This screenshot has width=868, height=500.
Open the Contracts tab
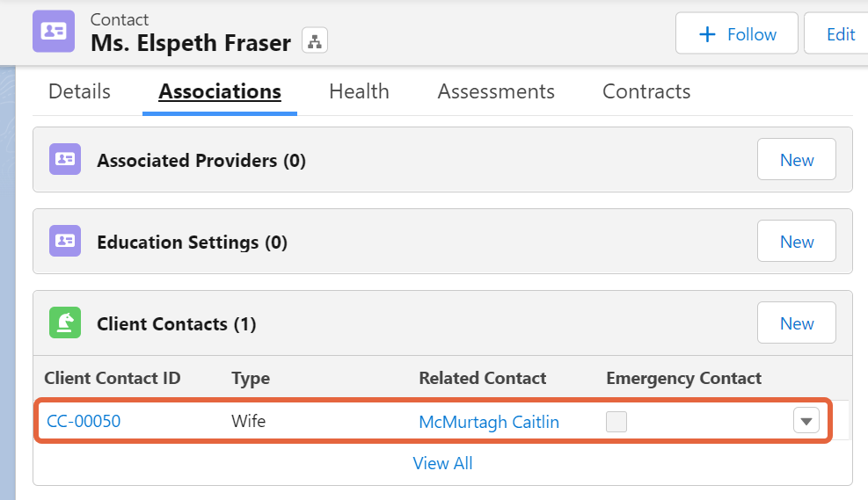click(x=646, y=91)
